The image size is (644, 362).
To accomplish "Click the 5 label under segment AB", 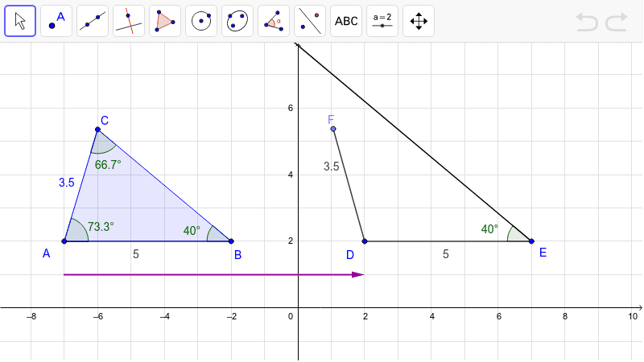I will click(136, 254).
